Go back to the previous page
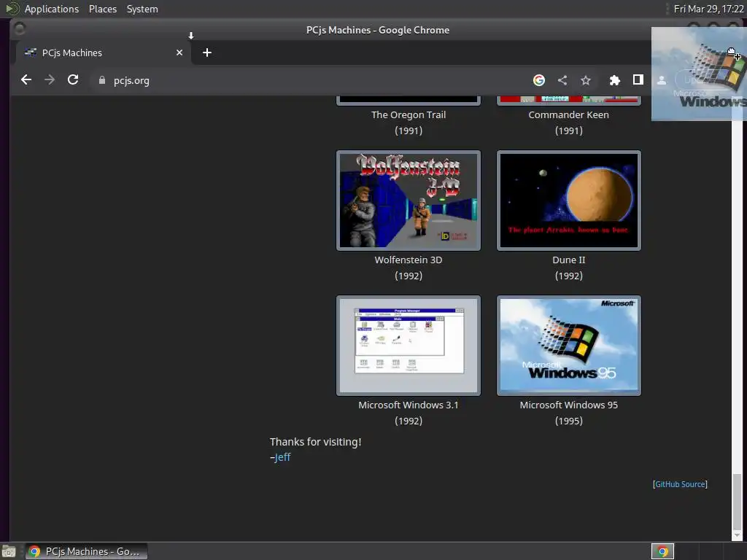Viewport: 747px width, 560px height. point(26,80)
